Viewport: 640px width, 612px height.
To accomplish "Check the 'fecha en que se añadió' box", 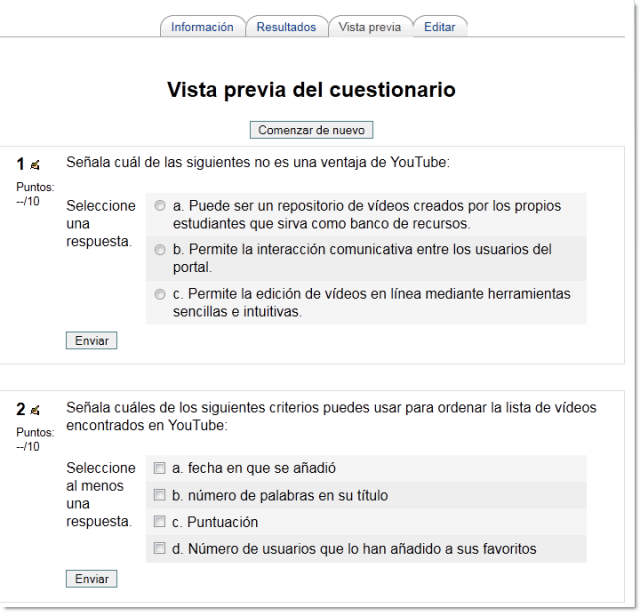I will click(x=159, y=468).
